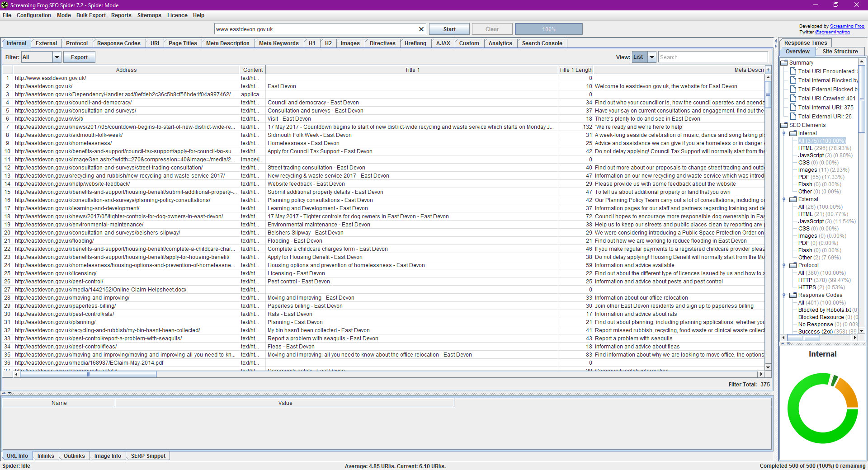Click document icon beside Total External URI: 26
Image resolution: width=868 pixels, height=470 pixels.
point(793,117)
